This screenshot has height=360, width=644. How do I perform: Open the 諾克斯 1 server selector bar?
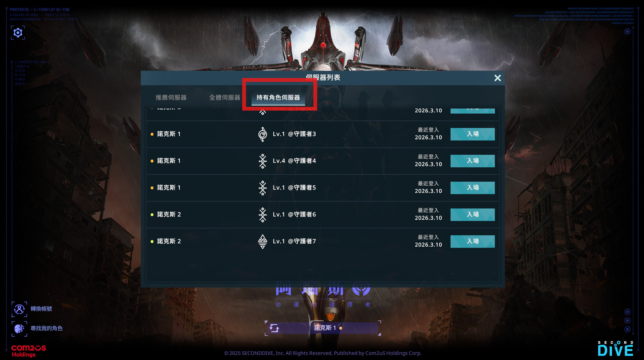point(323,328)
